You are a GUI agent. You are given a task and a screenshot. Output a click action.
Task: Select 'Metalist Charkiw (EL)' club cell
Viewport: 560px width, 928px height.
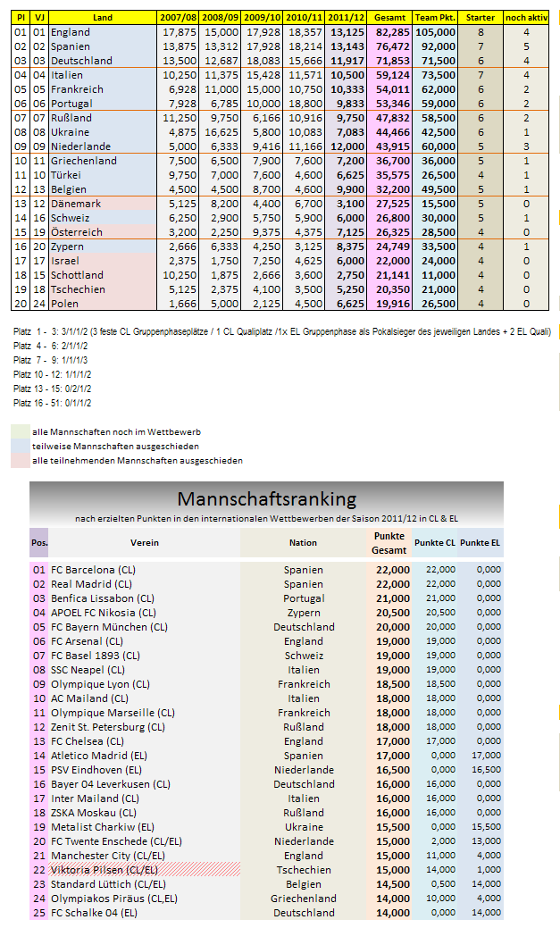pyautogui.click(x=145, y=827)
